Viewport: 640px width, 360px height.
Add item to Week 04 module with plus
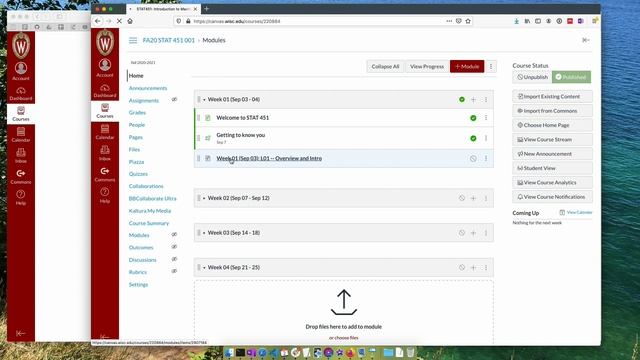473,268
